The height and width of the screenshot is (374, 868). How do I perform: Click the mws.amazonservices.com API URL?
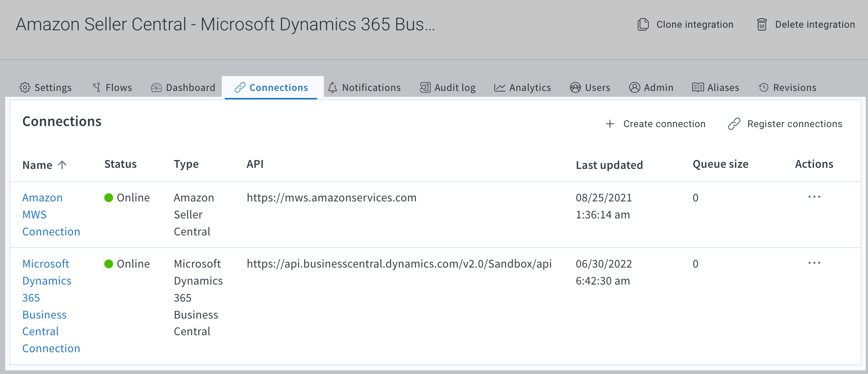click(x=332, y=198)
